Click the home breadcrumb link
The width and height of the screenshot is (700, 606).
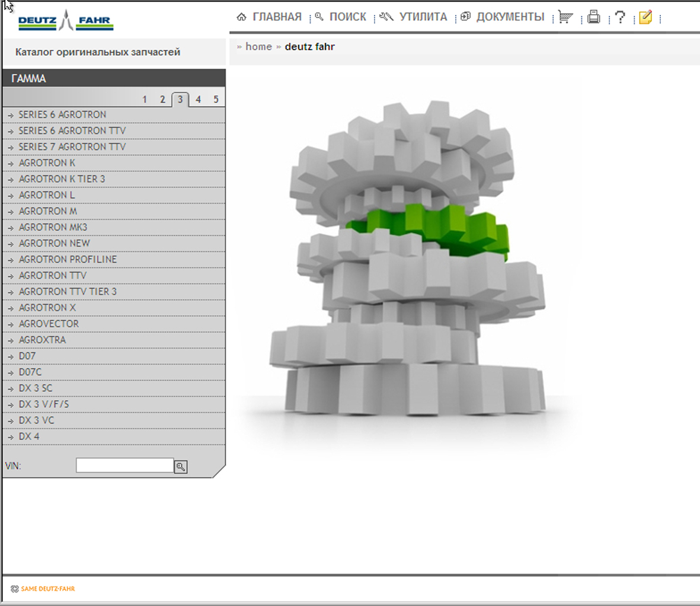point(258,47)
